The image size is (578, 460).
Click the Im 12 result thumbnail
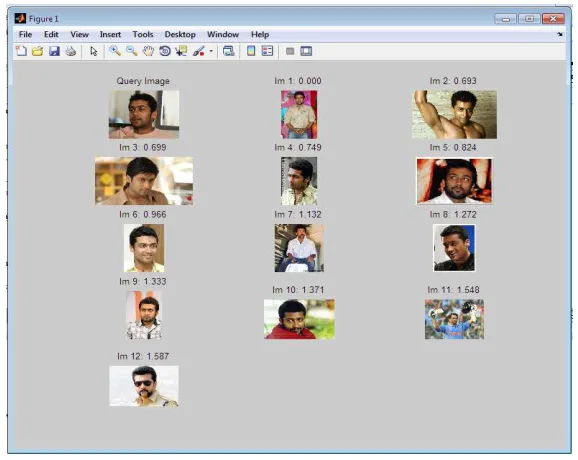point(144,386)
